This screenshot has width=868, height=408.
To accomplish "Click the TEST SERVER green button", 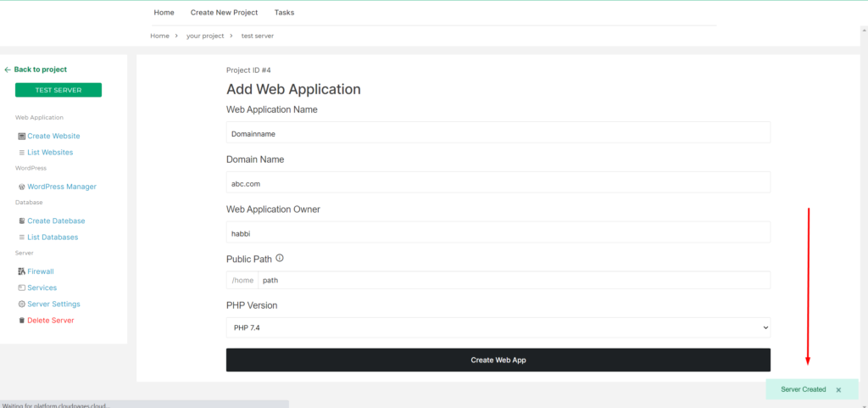I will click(58, 90).
